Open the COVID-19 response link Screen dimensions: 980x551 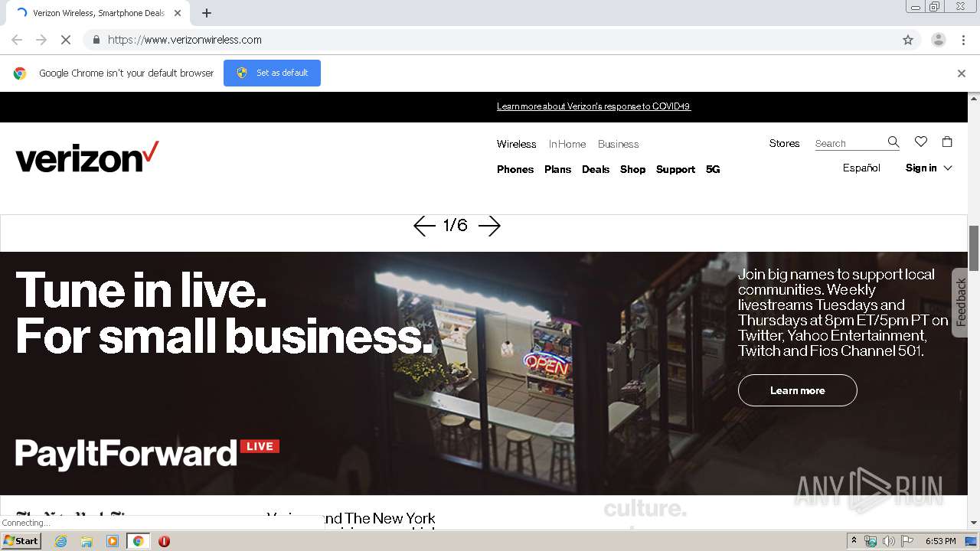click(593, 106)
